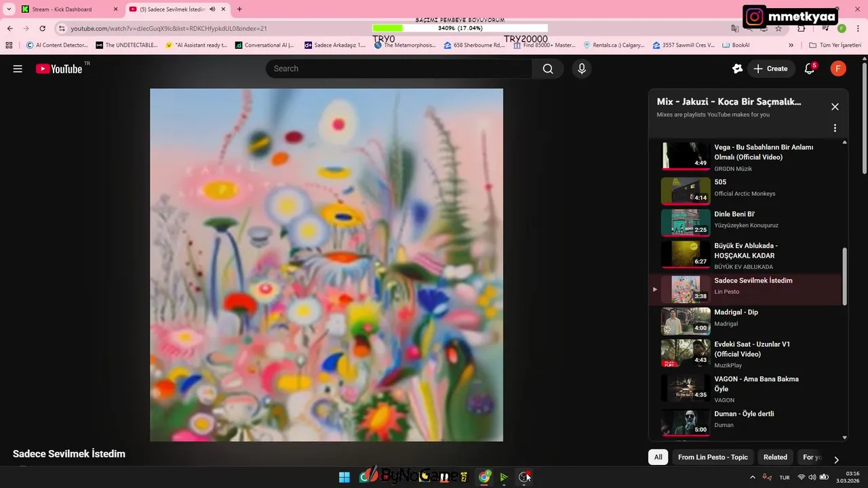This screenshot has height=488, width=868.
Task: Open the site information icon in address bar
Action: pyautogui.click(x=62, y=28)
